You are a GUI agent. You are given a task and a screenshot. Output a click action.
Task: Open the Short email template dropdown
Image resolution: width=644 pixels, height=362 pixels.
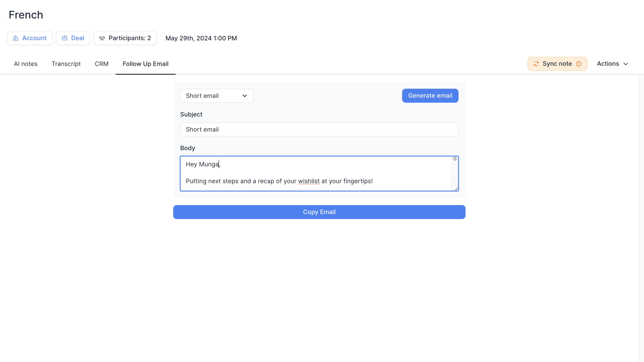click(216, 96)
